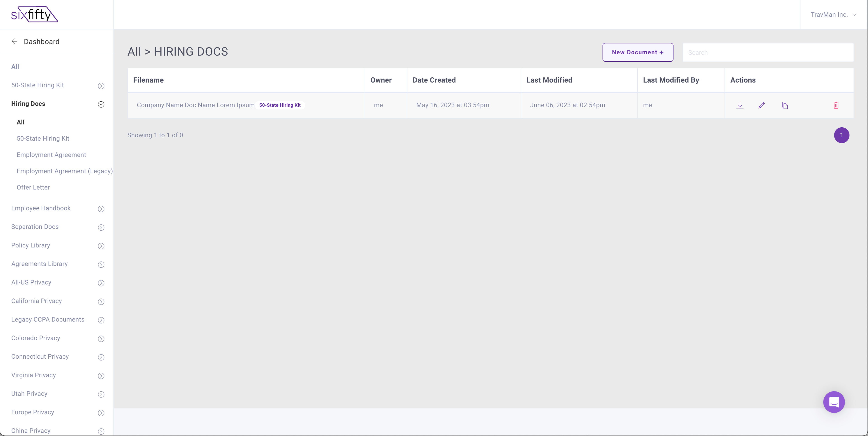Click the sixfifty logo
868x436 pixels.
tap(34, 14)
